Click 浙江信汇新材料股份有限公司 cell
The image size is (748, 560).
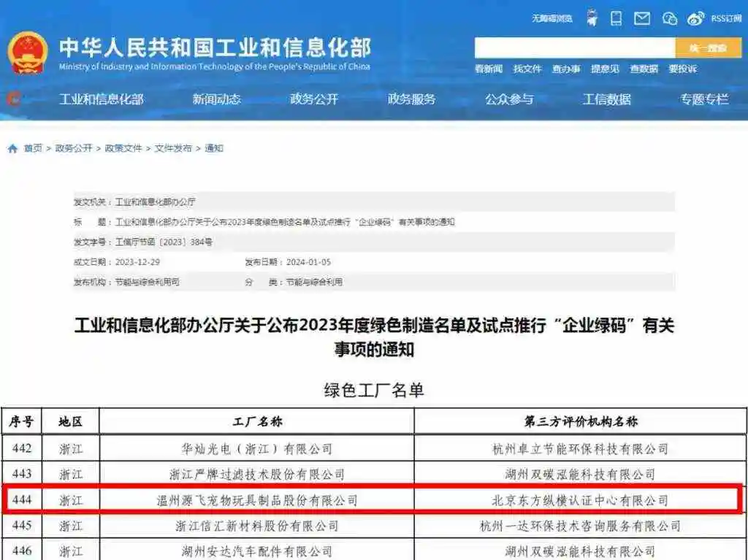[256, 526]
